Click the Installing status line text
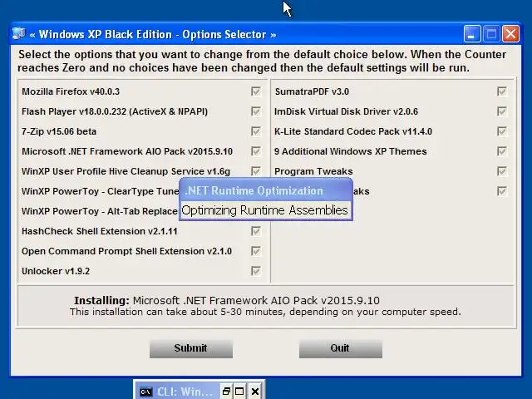Image resolution: width=532 pixels, height=399 pixels. click(227, 301)
